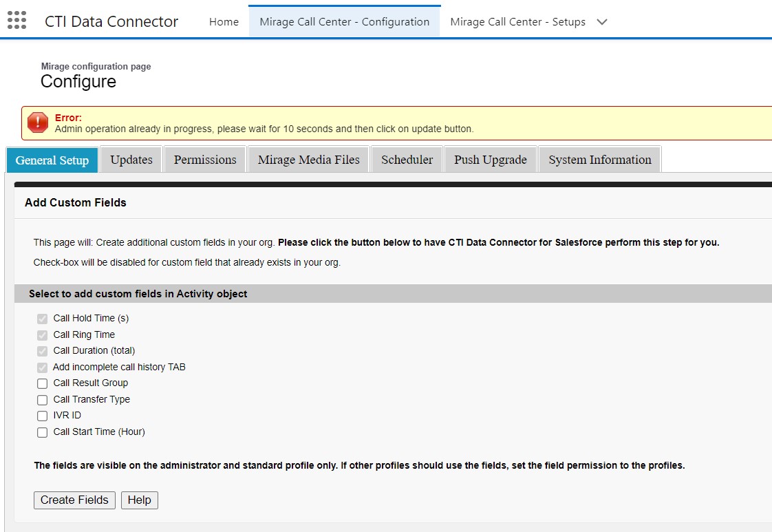
Task: Click the 'Select to add custom fields' header
Action: 138,294
